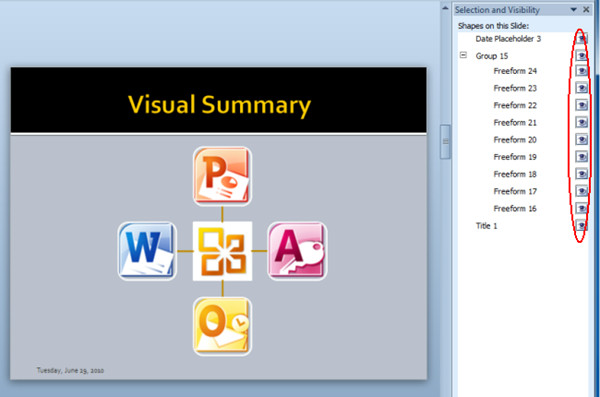Viewport: 600px width, 397px height.
Task: Toggle visibility of Freeform 19
Action: click(582, 157)
